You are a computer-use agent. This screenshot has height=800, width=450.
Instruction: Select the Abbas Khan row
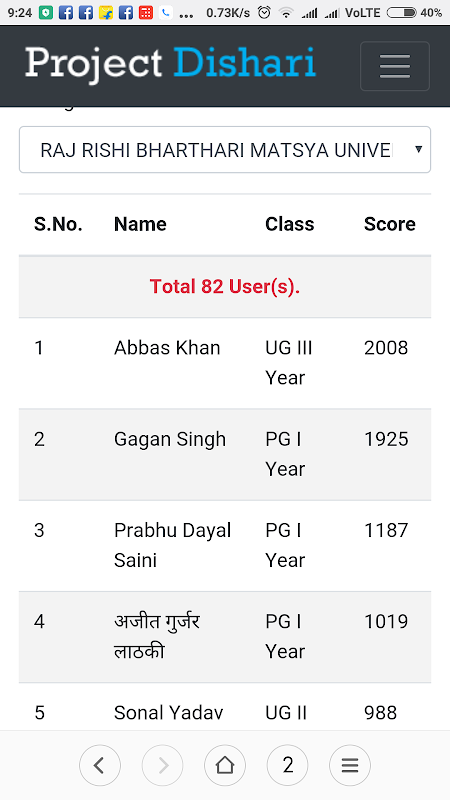[225, 363]
